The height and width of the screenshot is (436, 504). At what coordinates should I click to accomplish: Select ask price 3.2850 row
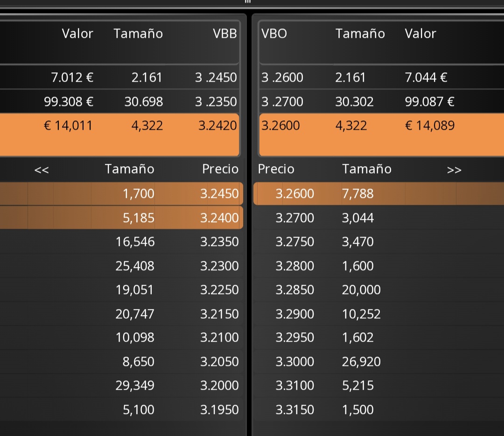tap(378, 290)
